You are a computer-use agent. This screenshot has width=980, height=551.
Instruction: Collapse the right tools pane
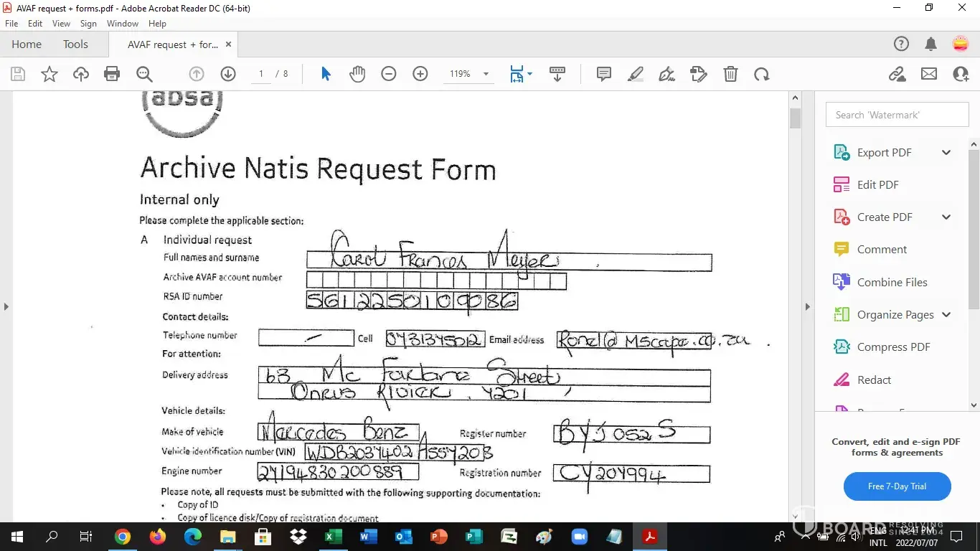[x=807, y=306]
